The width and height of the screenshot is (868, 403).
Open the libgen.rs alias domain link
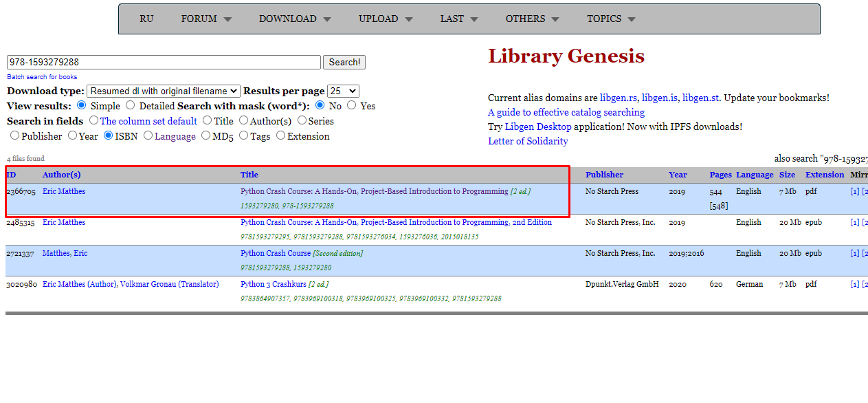(619, 98)
